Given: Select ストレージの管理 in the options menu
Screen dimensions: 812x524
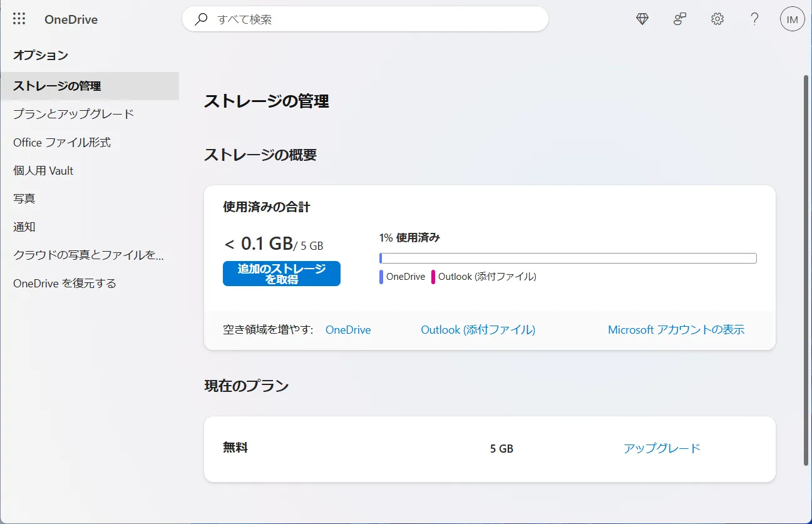Looking at the screenshot, I should pyautogui.click(x=90, y=86).
